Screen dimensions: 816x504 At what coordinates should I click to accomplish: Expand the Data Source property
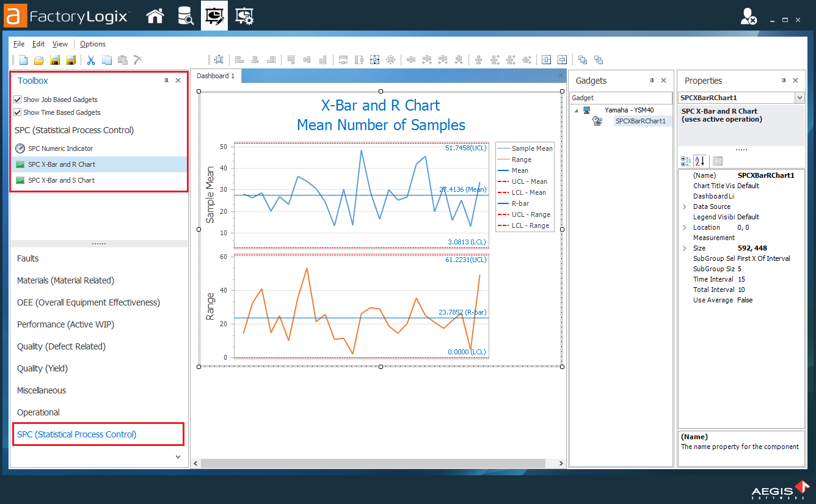[685, 206]
